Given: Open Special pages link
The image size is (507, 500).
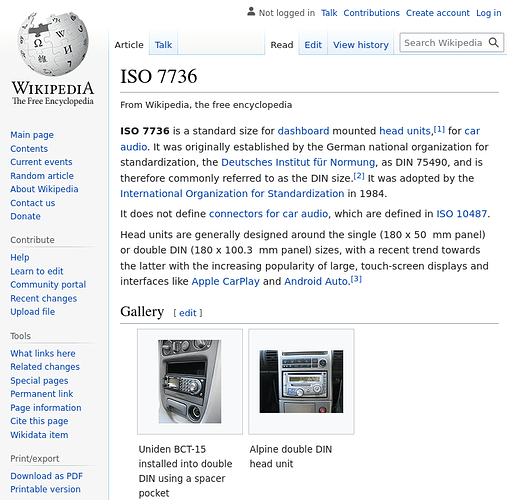Looking at the screenshot, I should 39,381.
